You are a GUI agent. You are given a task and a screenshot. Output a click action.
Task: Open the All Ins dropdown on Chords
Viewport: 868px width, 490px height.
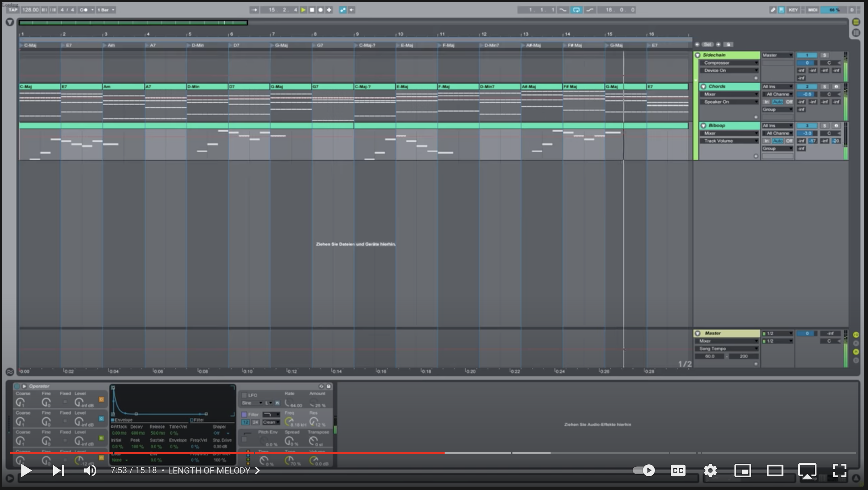[778, 86]
